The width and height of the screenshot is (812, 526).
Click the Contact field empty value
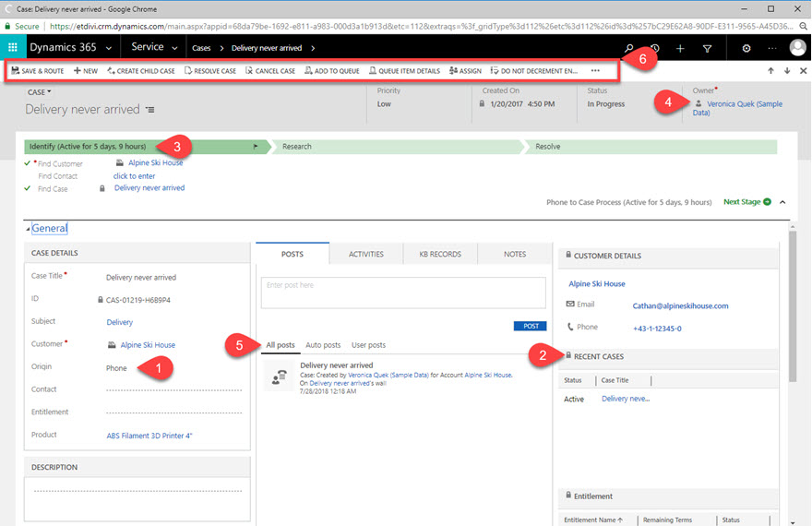tap(174, 389)
